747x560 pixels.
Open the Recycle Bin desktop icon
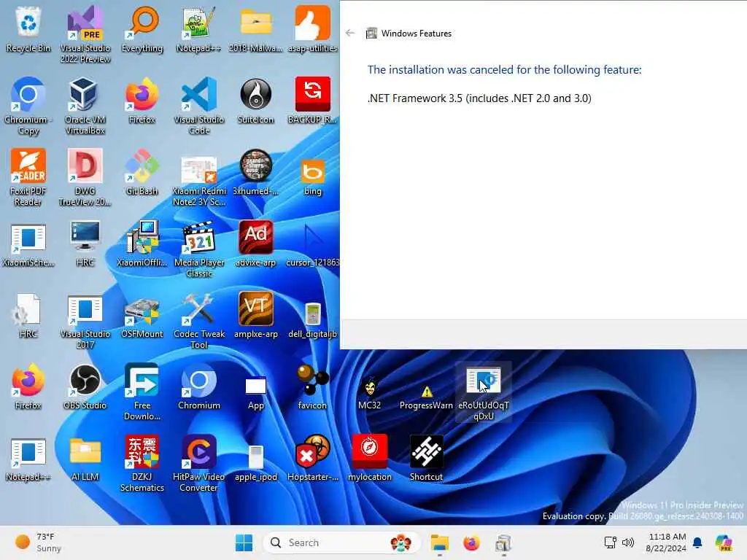(28, 29)
